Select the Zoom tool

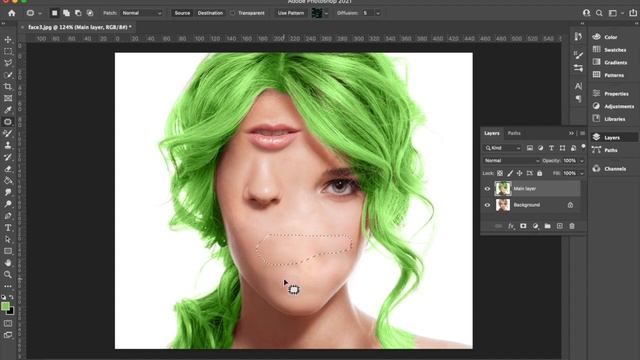click(x=8, y=274)
